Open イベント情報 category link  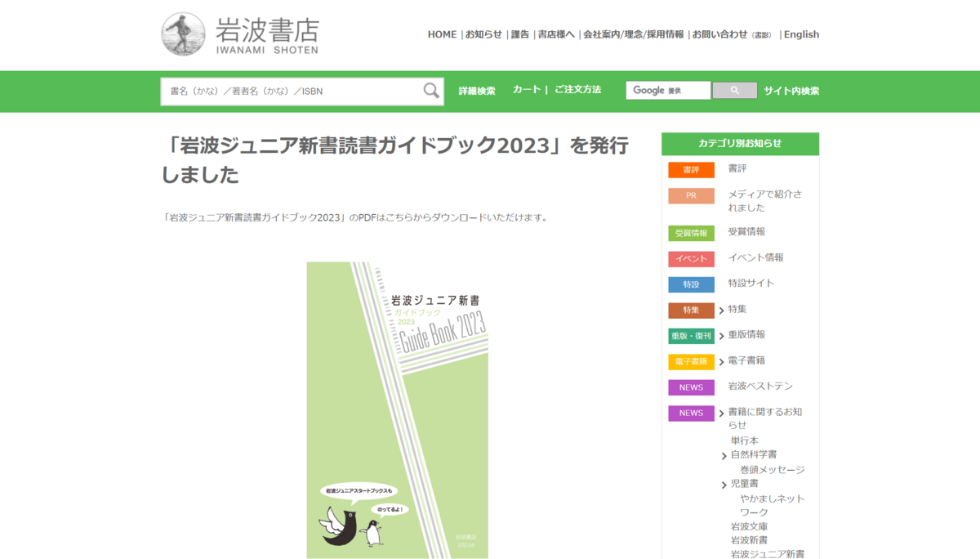(756, 257)
